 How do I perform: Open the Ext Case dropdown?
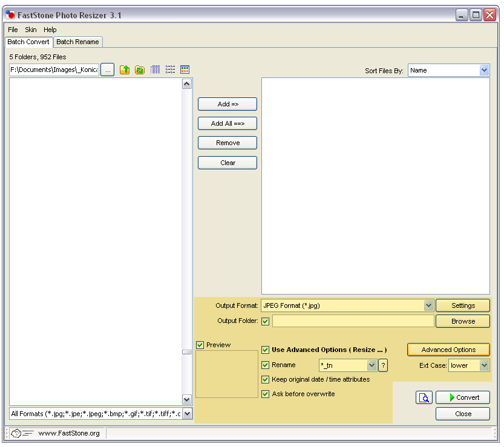pos(484,365)
